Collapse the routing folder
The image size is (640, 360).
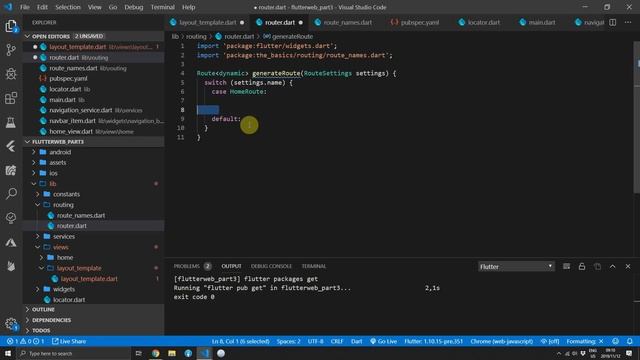(93, 205)
